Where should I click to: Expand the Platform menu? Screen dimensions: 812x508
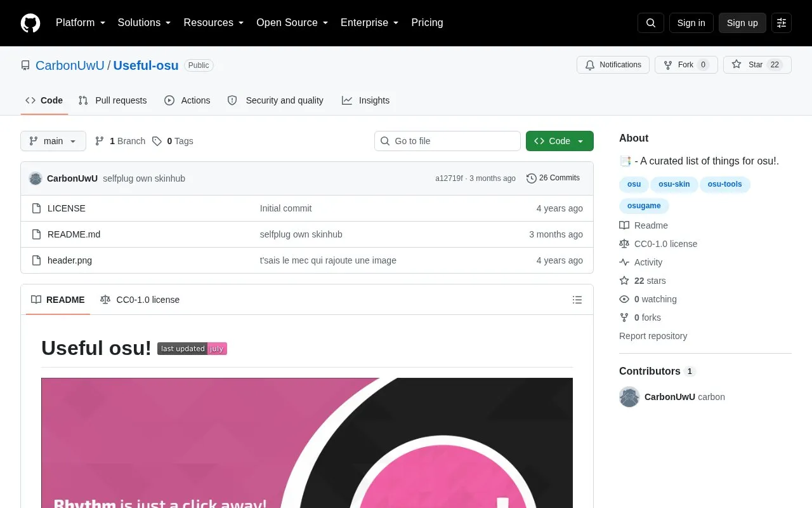(x=81, y=23)
